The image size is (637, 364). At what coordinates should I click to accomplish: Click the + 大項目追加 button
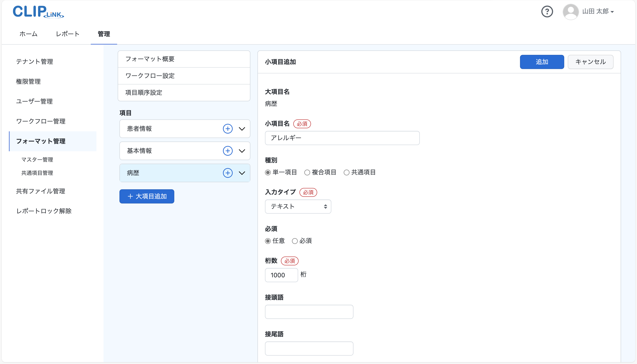click(147, 196)
